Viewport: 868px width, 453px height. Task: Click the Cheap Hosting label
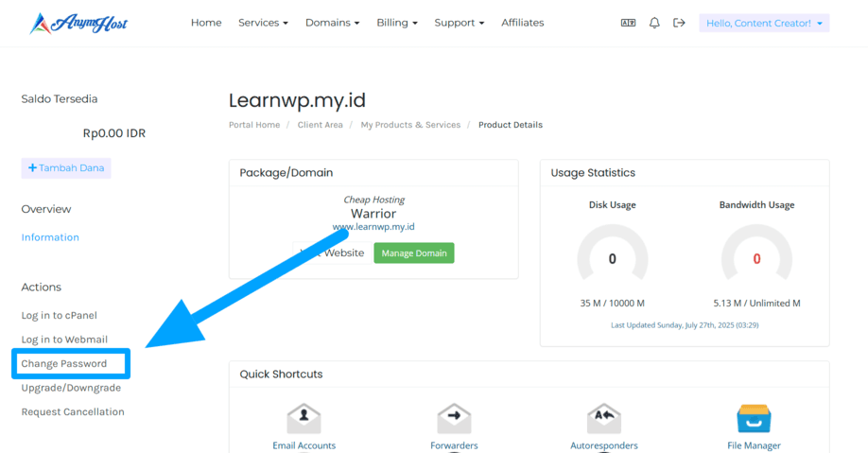click(373, 200)
